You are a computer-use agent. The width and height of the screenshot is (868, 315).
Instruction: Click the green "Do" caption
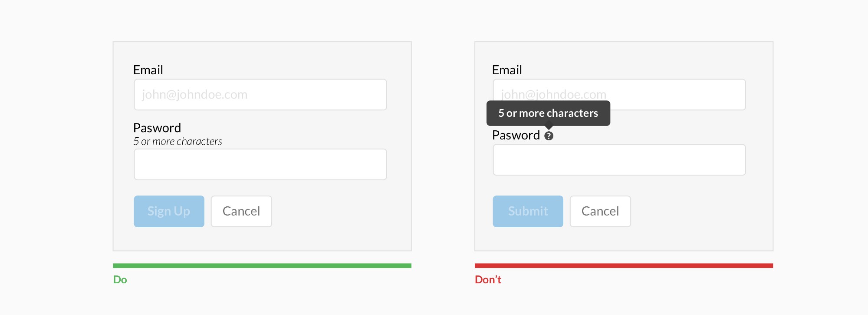click(120, 280)
